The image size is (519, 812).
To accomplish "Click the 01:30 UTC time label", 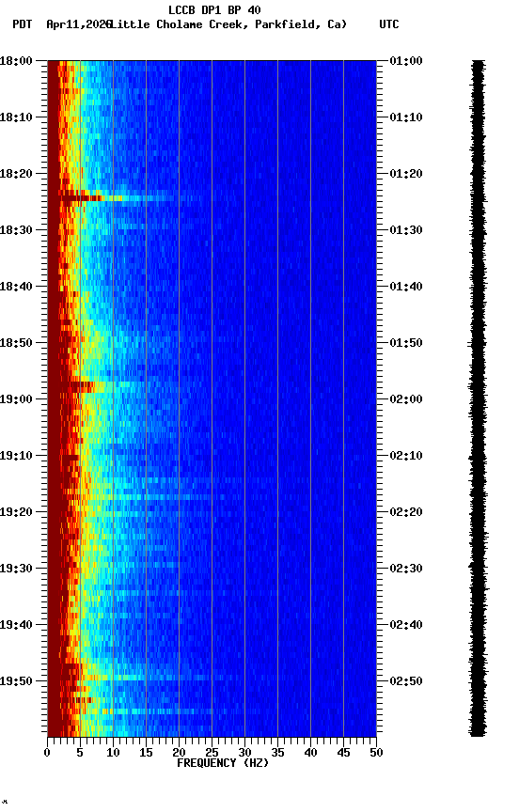I will point(406,230).
